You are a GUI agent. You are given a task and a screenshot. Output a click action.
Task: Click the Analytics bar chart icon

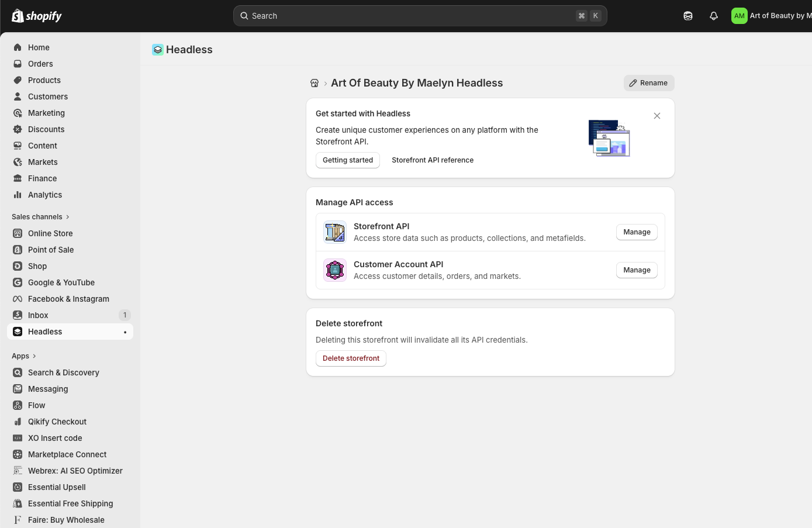coord(18,195)
